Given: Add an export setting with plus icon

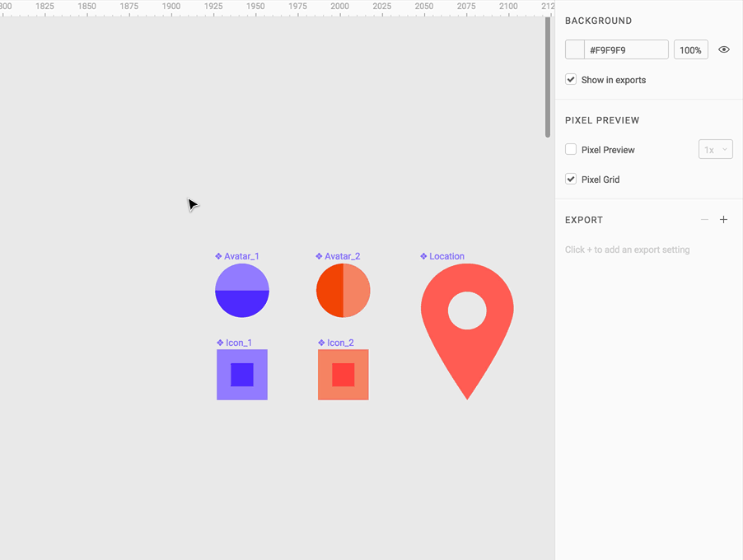Looking at the screenshot, I should click(723, 219).
